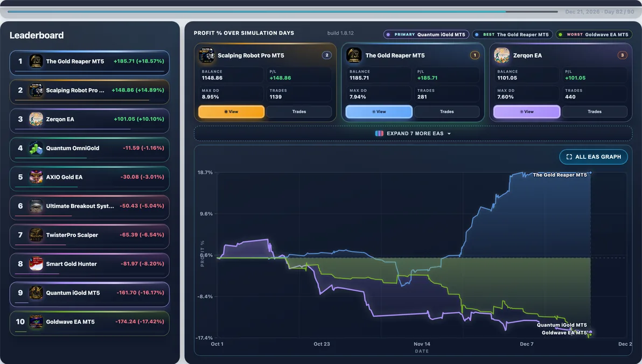Viewport: 642px width, 364px height.
Task: Select The Gold Reaper MT5 leaderboard row
Action: (x=89, y=62)
